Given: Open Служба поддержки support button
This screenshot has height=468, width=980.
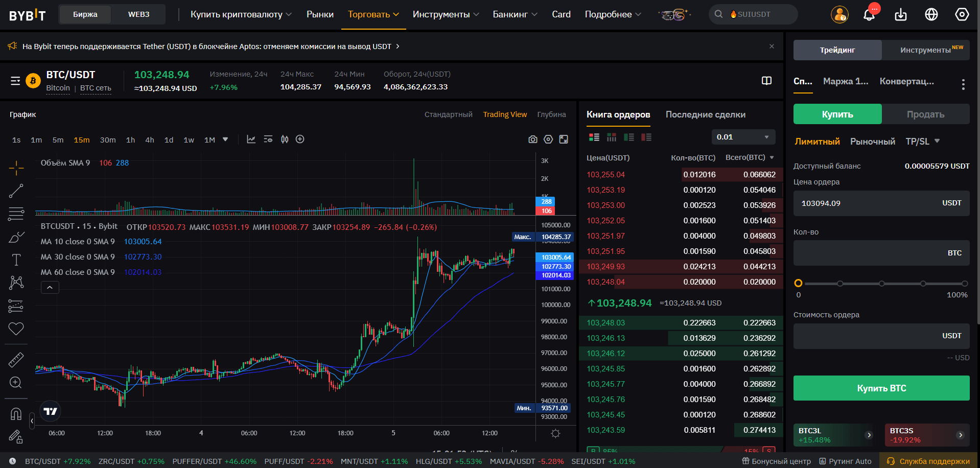Looking at the screenshot, I should [x=929, y=461].
